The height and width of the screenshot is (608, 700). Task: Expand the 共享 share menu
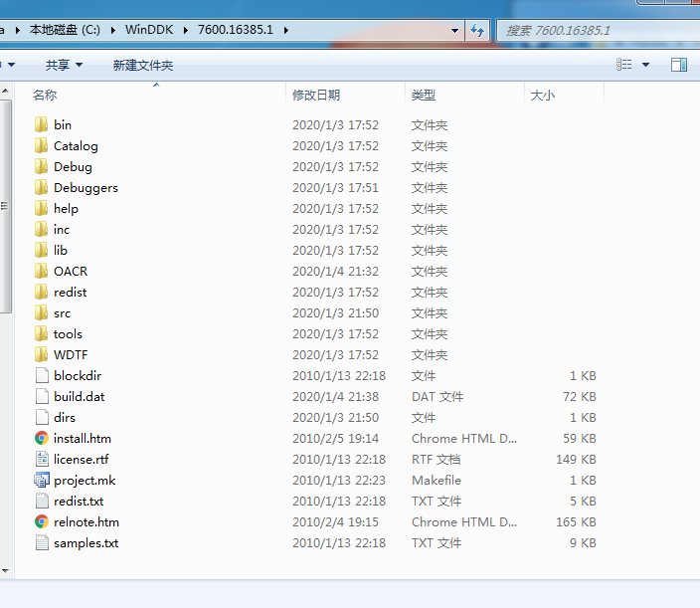(64, 66)
